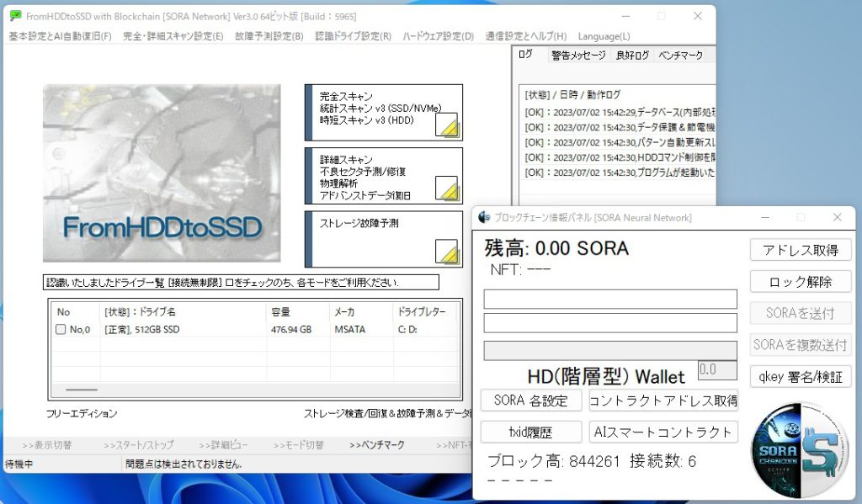Click 待機中 status bar entry
Image resolution: width=862 pixels, height=504 pixels.
pyautogui.click(x=19, y=464)
